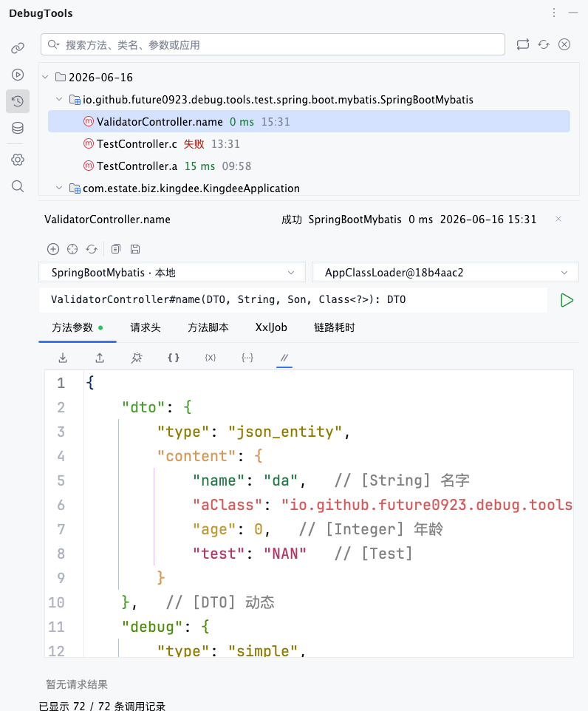Viewport: 588px width, 711px height.
Task: Click the "NAN" value on line 8
Action: (x=285, y=554)
